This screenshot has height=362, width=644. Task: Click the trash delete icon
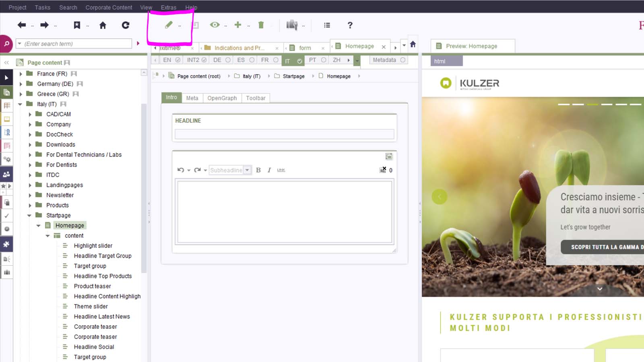[261, 25]
